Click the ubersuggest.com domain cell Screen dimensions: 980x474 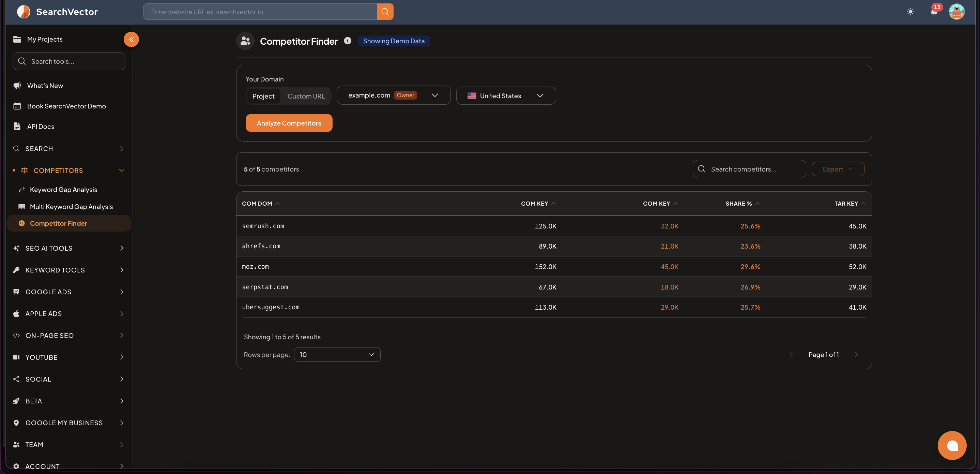click(271, 307)
